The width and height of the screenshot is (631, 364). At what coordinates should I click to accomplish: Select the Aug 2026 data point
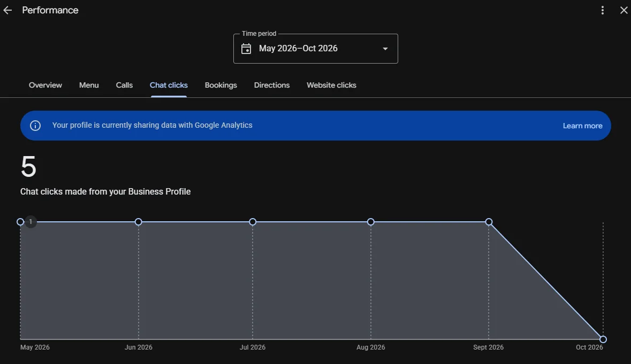[x=371, y=222]
